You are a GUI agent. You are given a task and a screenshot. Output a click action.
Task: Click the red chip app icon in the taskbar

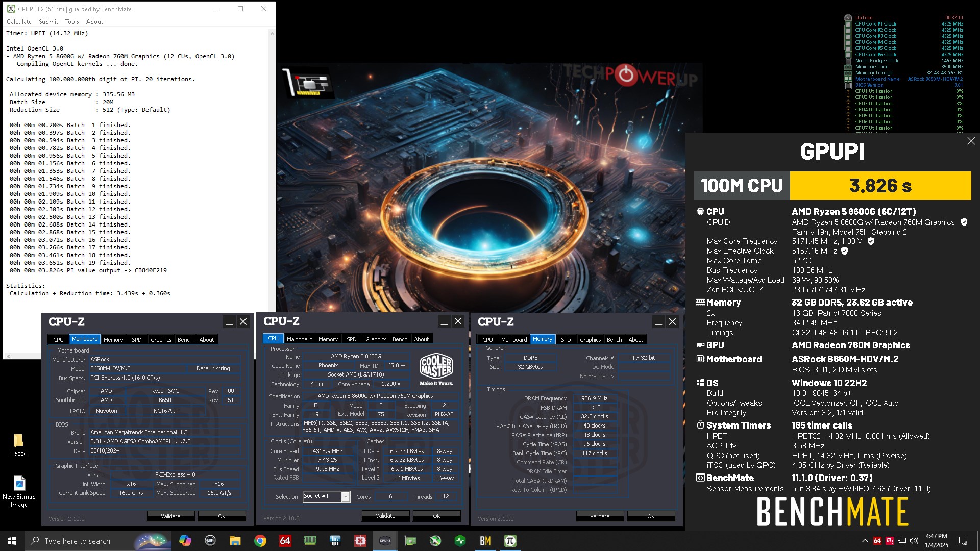360,541
